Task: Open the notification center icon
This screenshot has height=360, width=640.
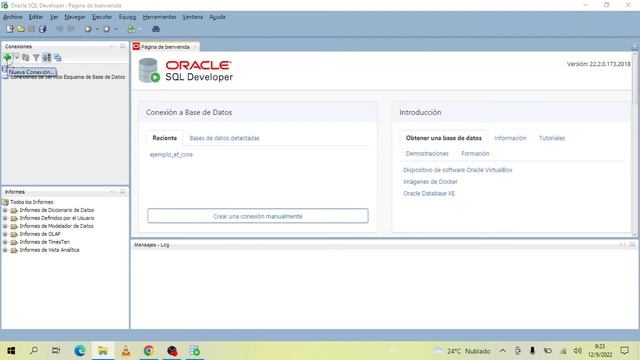Action: 624,351
